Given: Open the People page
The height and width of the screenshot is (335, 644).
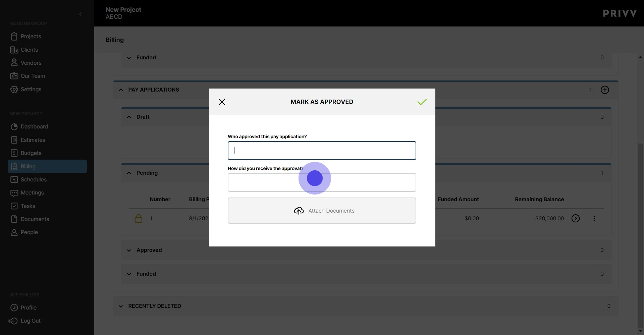Looking at the screenshot, I should tap(29, 232).
